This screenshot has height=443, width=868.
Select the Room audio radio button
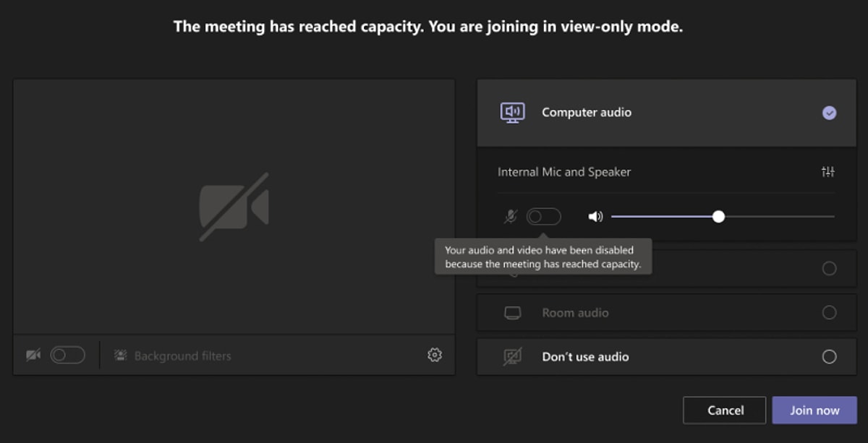(x=829, y=313)
